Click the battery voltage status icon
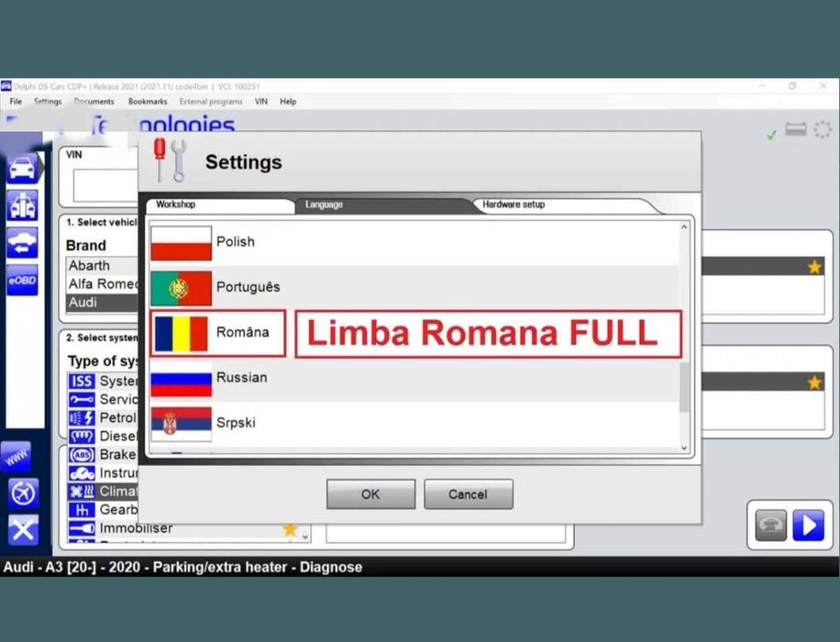This screenshot has height=642, width=840. tap(796, 129)
